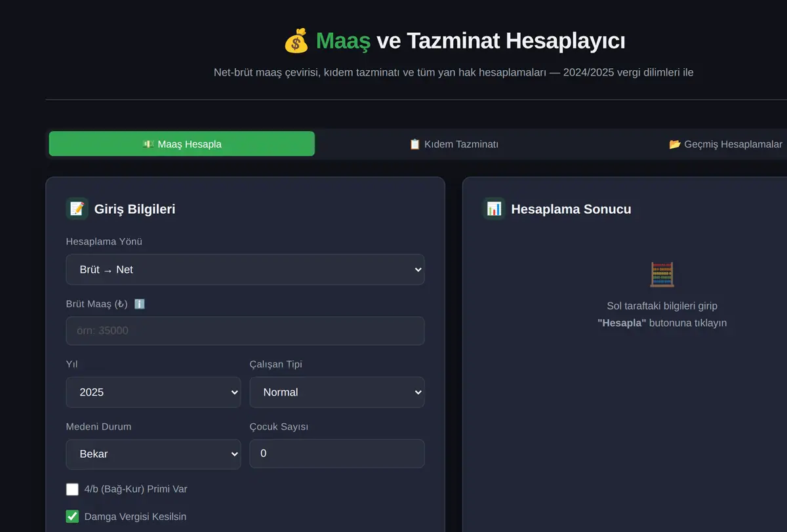Screen dimensions: 787x532
Task: Click the memo icon beside Giriş Bilgileri
Action: (x=77, y=209)
